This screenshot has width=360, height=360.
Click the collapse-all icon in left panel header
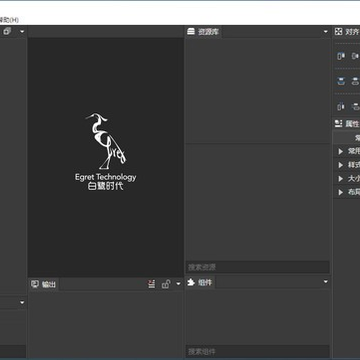pyautogui.click(x=7, y=31)
